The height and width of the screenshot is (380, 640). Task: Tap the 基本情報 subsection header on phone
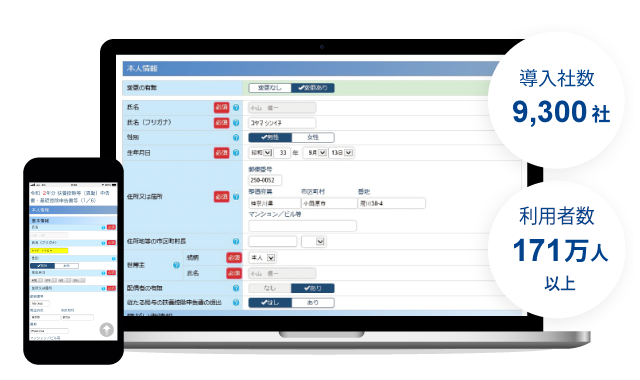73,220
